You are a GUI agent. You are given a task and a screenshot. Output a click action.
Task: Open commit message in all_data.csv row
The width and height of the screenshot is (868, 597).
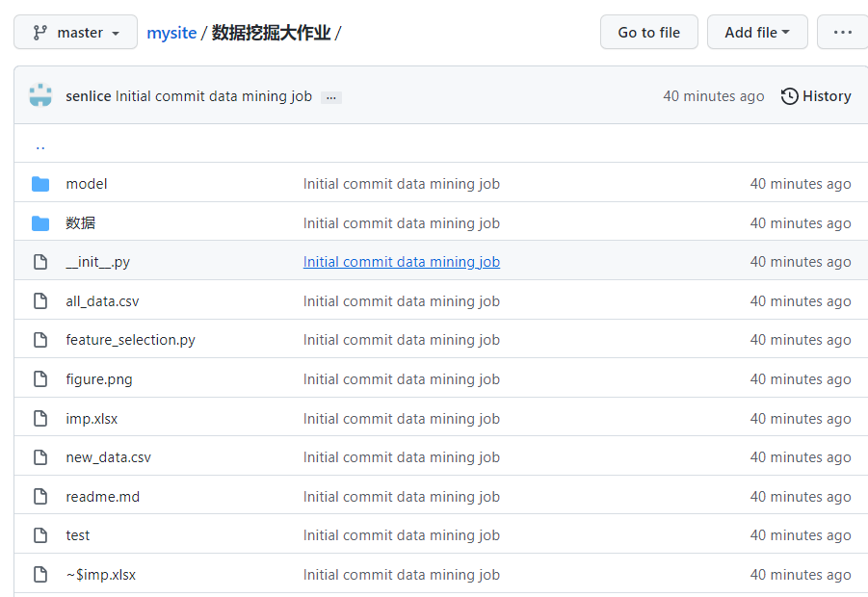[402, 301]
